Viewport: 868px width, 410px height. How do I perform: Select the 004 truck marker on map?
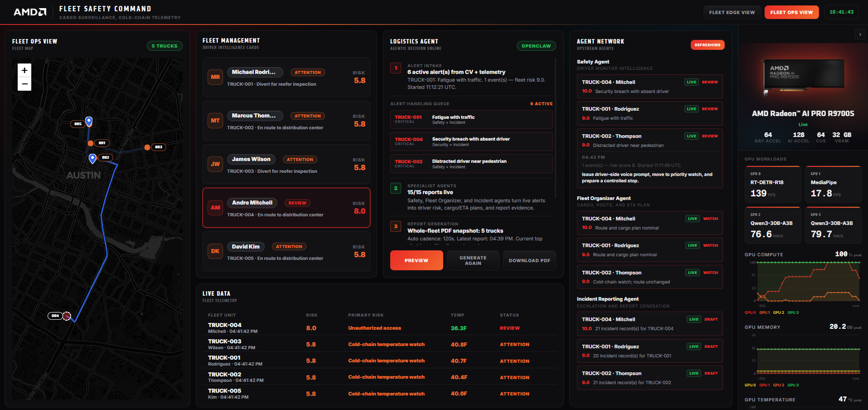tap(67, 316)
